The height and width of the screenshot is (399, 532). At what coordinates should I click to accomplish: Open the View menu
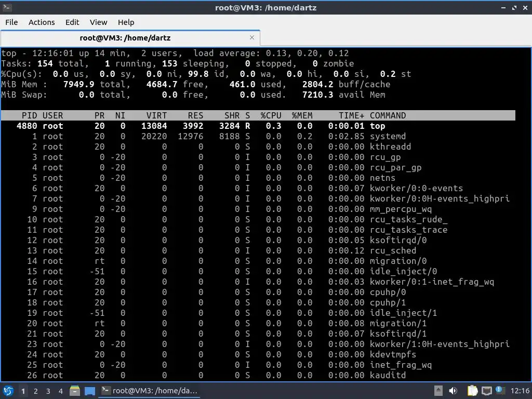[98, 22]
